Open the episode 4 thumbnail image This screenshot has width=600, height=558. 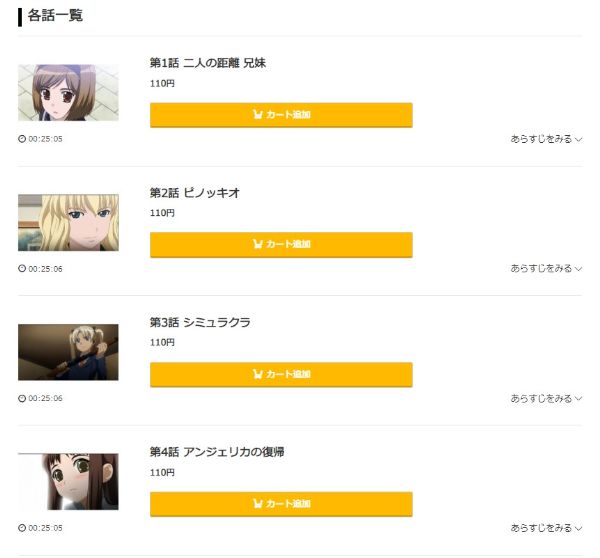(x=68, y=481)
